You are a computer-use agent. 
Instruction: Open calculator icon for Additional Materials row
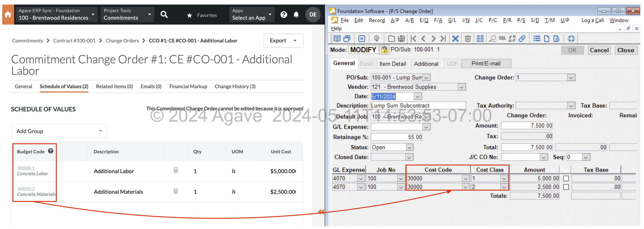176,191
